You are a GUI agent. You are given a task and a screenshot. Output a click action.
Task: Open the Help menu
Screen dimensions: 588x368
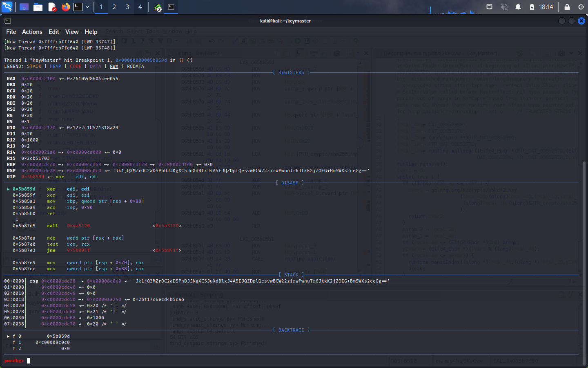pyautogui.click(x=91, y=32)
